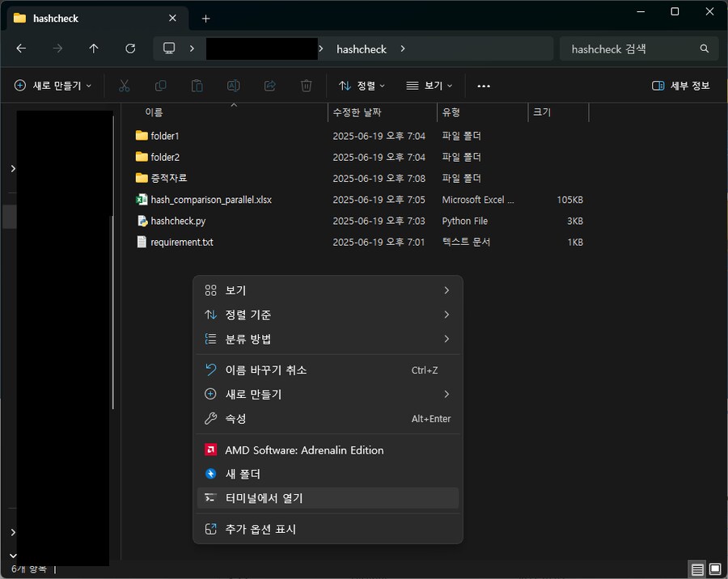The height and width of the screenshot is (579, 728).
Task: Click date 2025-06-19 오후 7:01
Action: click(x=379, y=242)
